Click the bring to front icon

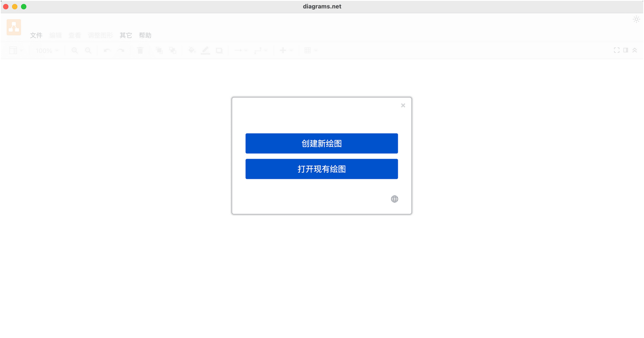(159, 51)
